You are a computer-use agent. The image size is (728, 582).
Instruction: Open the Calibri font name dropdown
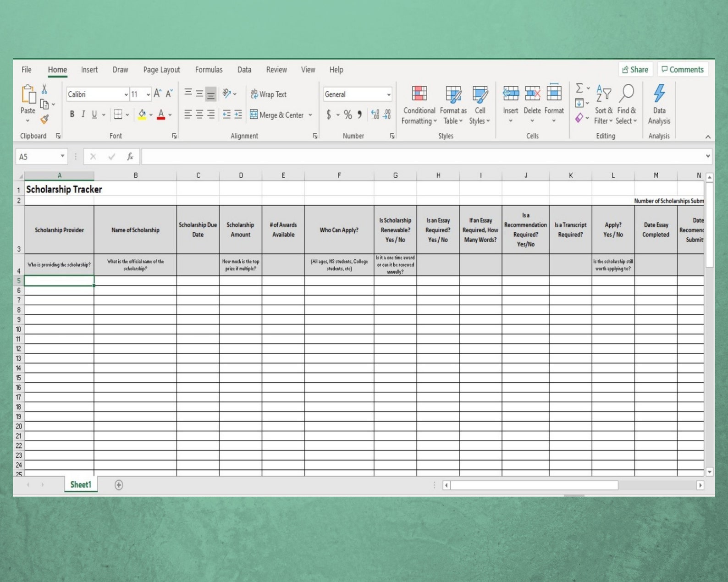coord(126,94)
